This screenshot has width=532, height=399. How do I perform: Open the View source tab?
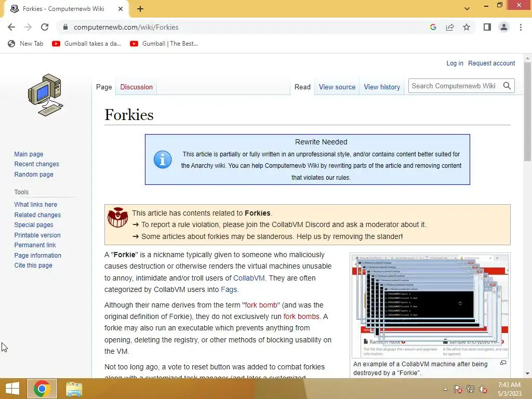click(x=337, y=87)
